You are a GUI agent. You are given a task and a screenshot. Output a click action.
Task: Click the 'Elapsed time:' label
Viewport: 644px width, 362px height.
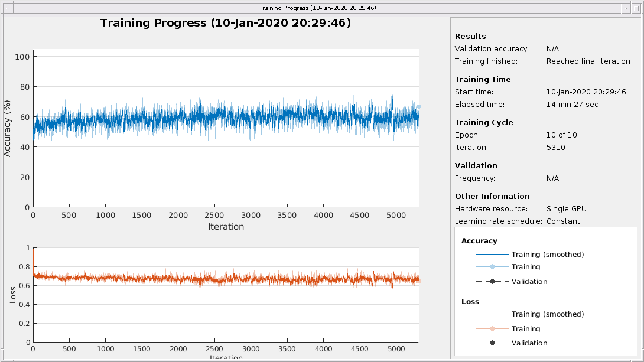tap(479, 105)
